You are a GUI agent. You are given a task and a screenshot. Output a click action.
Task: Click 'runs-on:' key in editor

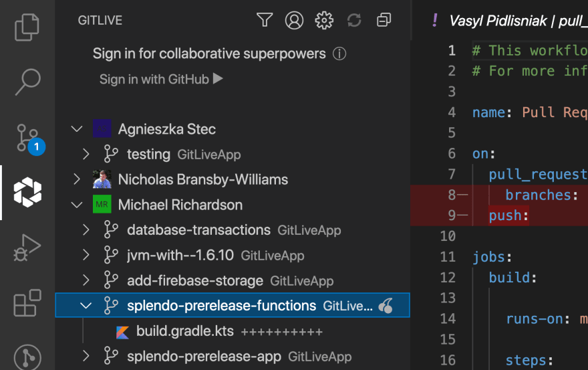click(538, 319)
